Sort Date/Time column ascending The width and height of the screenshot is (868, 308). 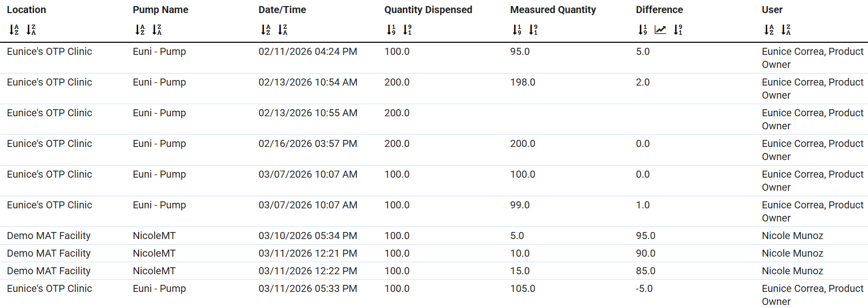point(266,30)
